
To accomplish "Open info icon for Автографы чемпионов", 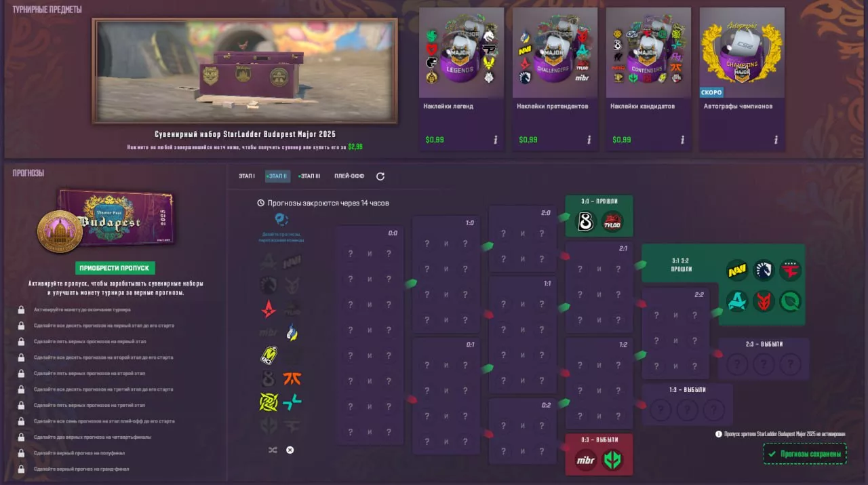I will coord(776,140).
